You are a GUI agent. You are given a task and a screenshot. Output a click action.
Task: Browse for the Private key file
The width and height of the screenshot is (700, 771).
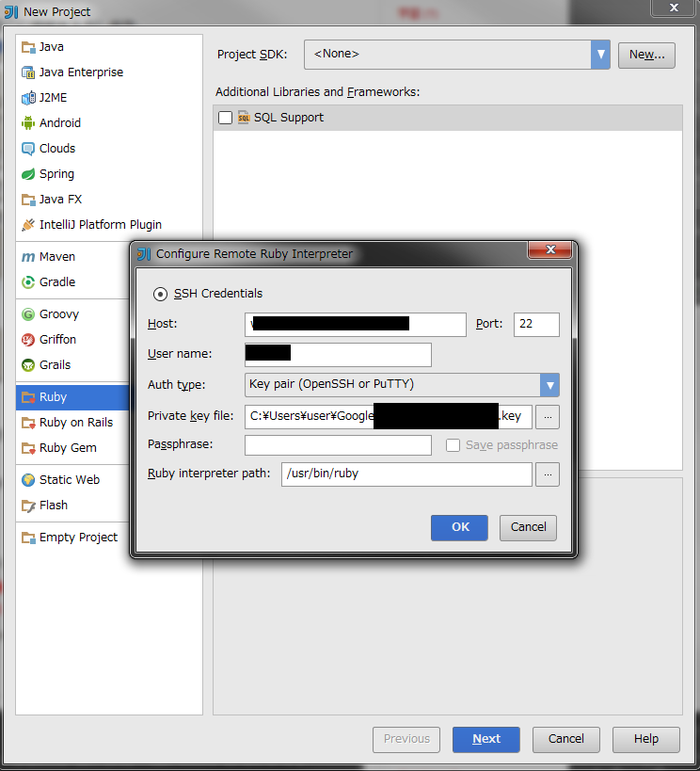548,417
